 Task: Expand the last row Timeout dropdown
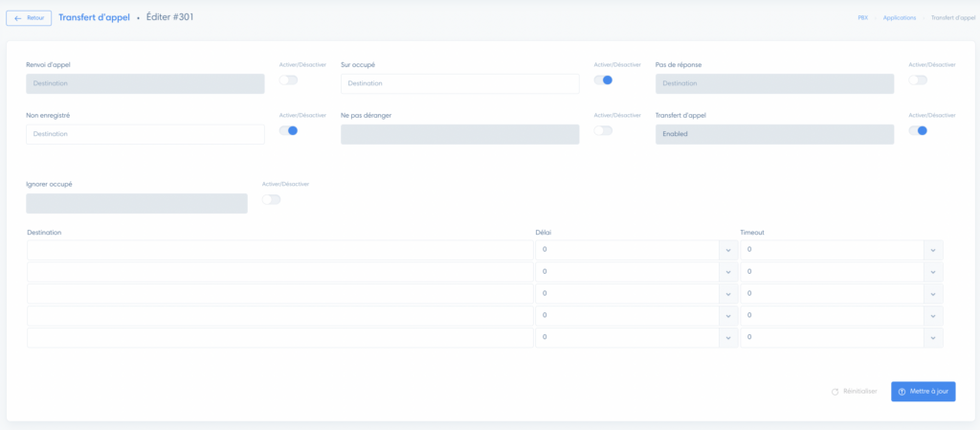(x=933, y=338)
